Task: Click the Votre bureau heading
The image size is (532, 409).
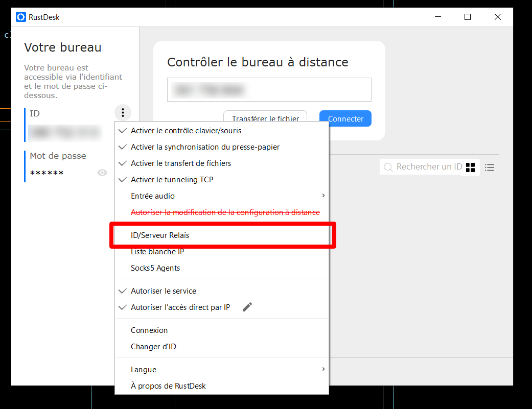Action: click(x=63, y=47)
